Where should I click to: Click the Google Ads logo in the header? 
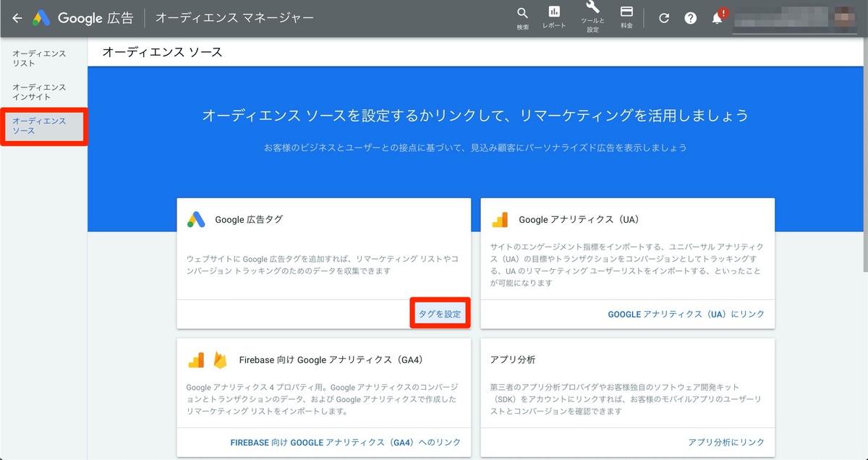[x=41, y=18]
